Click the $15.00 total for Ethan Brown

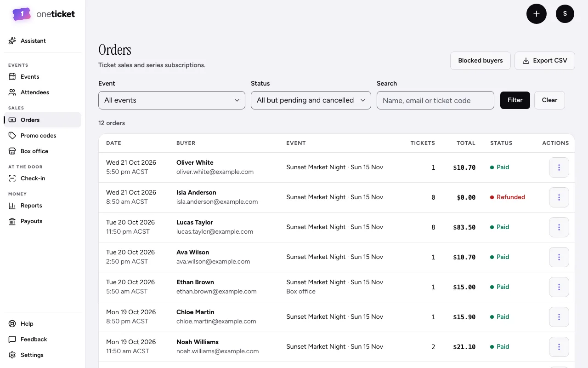[464, 287]
